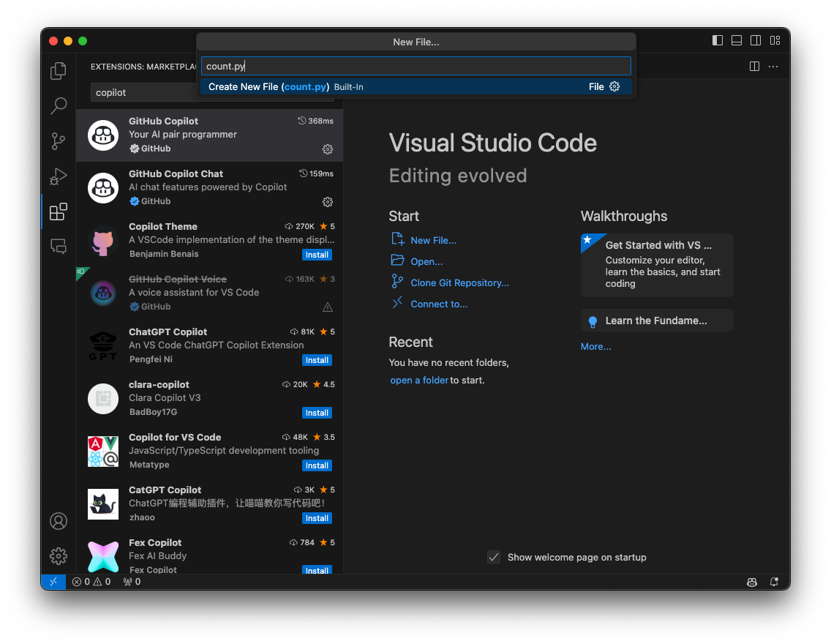Toggle the primary side bar layout button
This screenshot has width=831, height=644.
718,40
